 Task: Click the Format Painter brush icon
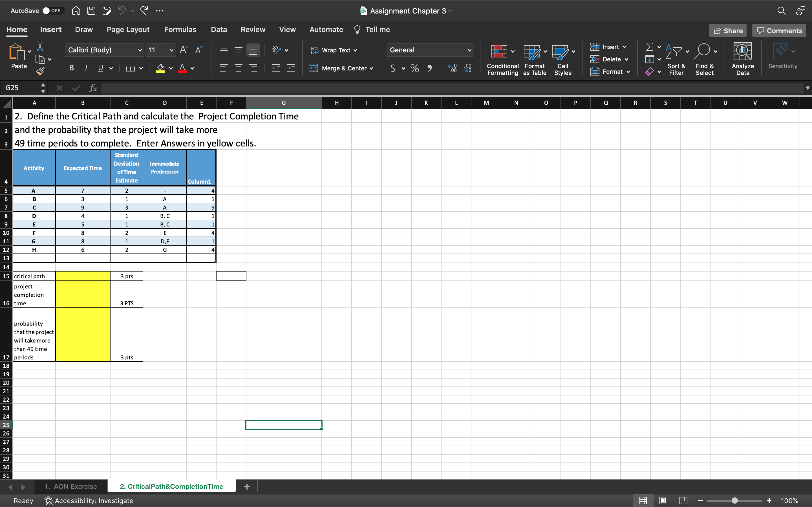40,71
